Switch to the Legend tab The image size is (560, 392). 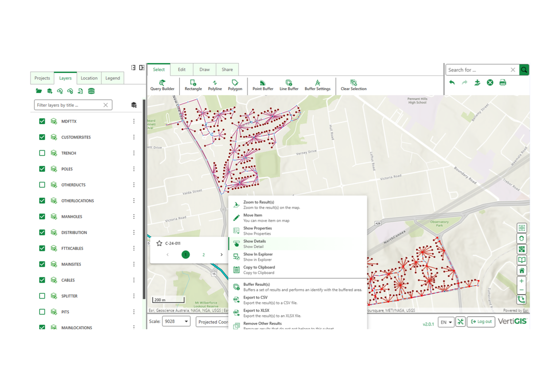[113, 78]
